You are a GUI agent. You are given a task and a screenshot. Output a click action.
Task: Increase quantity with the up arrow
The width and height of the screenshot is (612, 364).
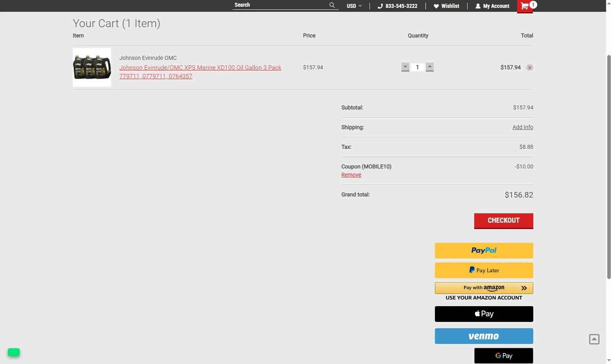(x=430, y=67)
